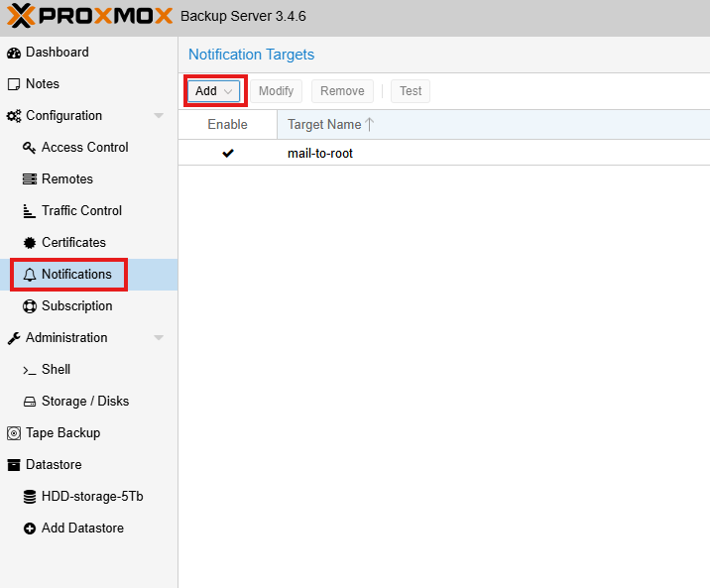Click the Shell terminal prompt icon
Screen dimensions: 710x588
30,370
